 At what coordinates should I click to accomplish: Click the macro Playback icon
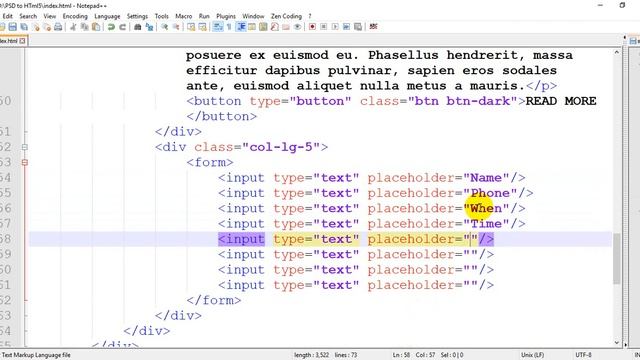tap(335, 27)
